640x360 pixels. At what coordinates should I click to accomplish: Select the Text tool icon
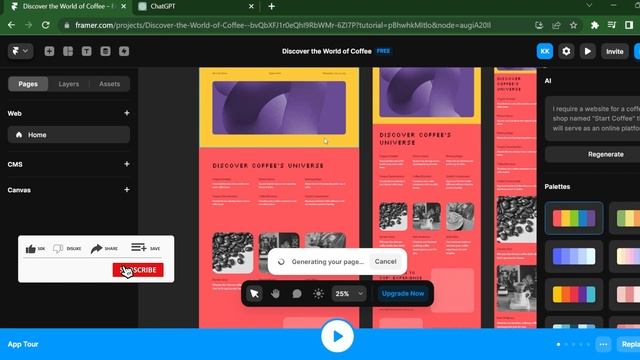[87, 51]
